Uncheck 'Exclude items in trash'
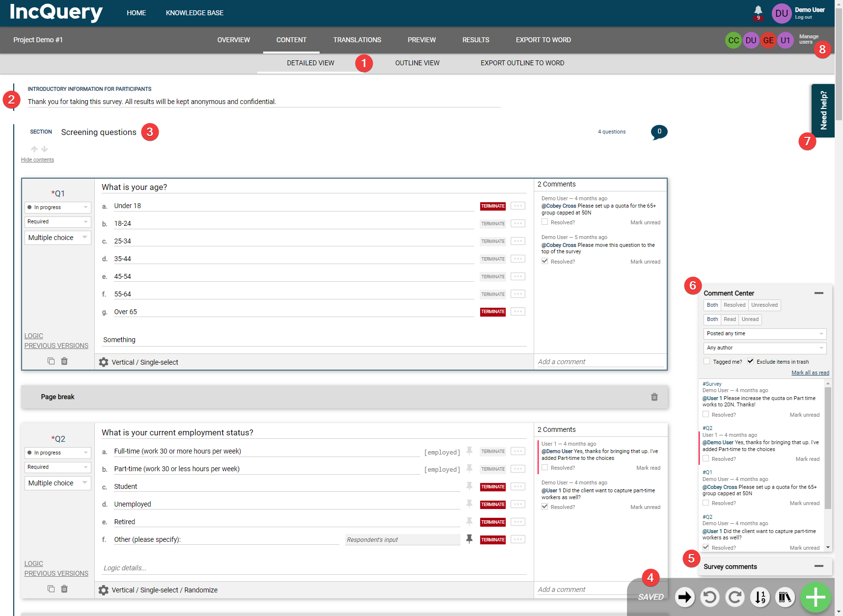 (750, 361)
